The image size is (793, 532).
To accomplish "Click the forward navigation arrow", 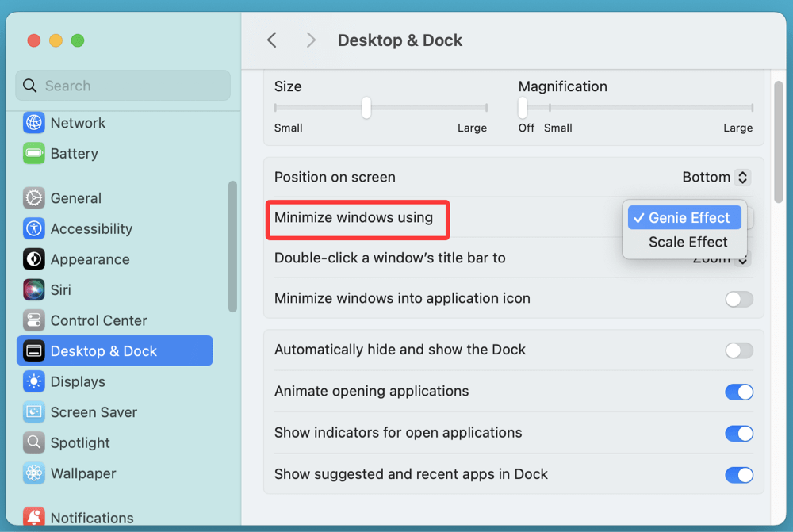I will [310, 40].
